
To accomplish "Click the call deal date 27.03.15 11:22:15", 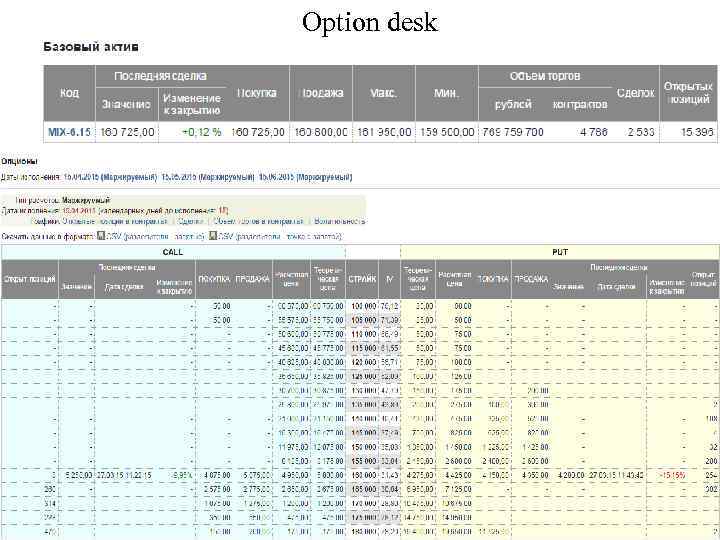I will tap(124, 475).
